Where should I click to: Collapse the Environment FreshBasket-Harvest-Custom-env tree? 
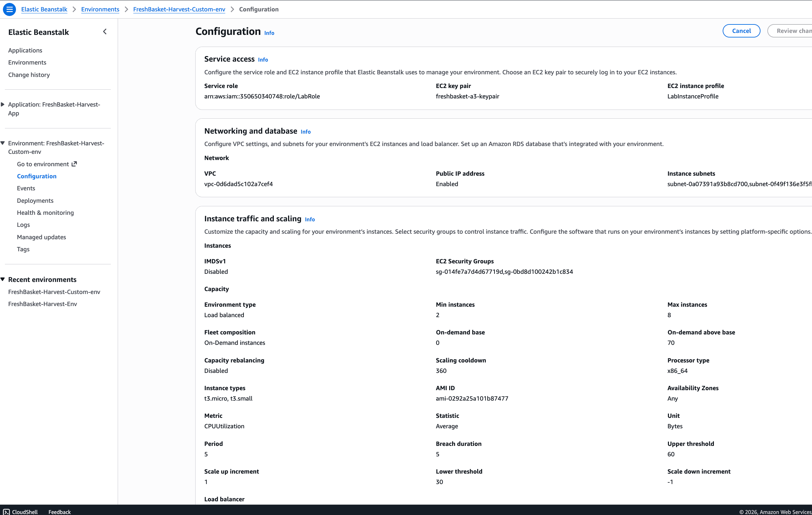pyautogui.click(x=3, y=143)
